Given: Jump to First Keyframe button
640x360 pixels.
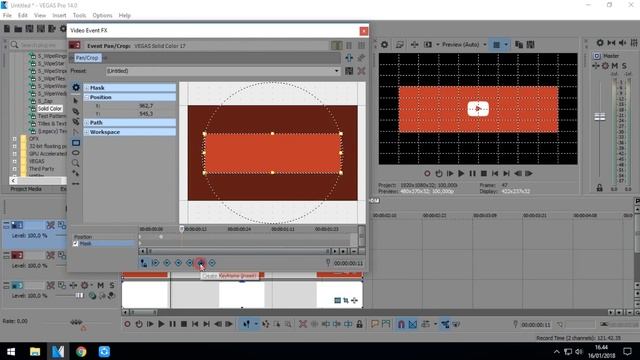Looking at the screenshot, I should (x=155, y=263).
